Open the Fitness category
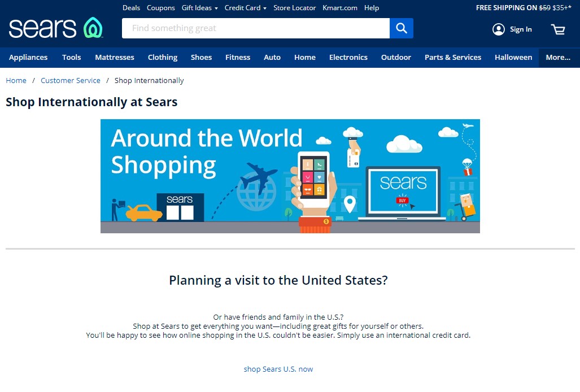The width and height of the screenshot is (580, 392). [237, 57]
